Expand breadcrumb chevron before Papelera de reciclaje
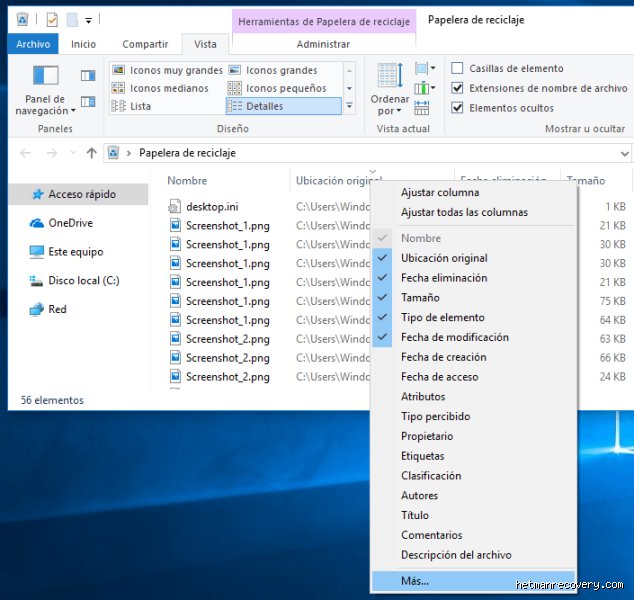 pos(129,153)
